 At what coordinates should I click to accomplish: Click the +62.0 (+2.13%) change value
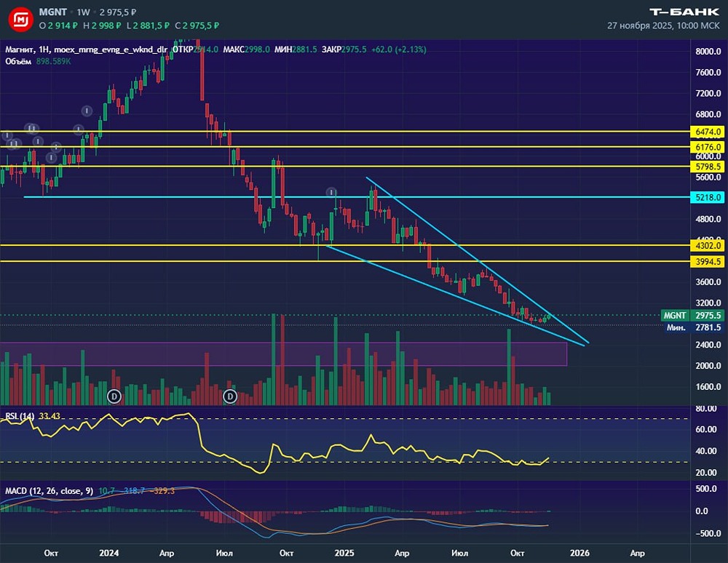(x=399, y=49)
